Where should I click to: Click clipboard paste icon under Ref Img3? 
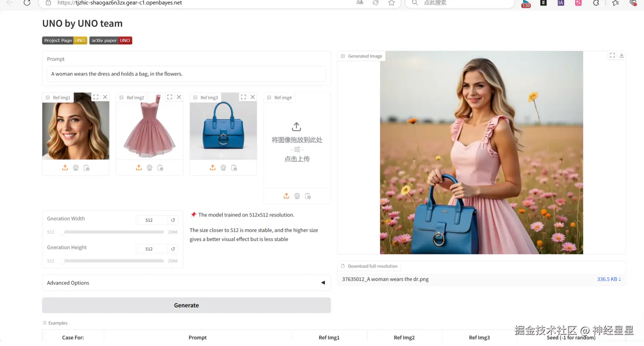tap(234, 168)
